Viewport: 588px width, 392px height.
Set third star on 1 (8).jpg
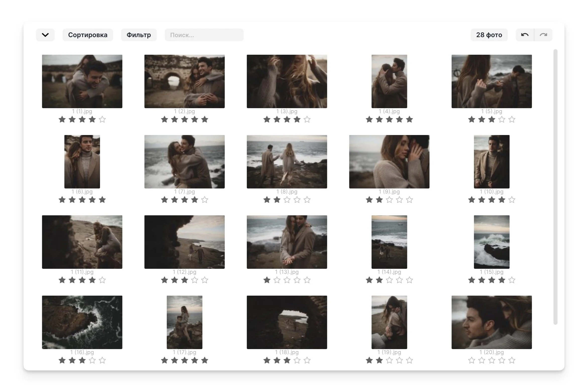[x=287, y=200]
